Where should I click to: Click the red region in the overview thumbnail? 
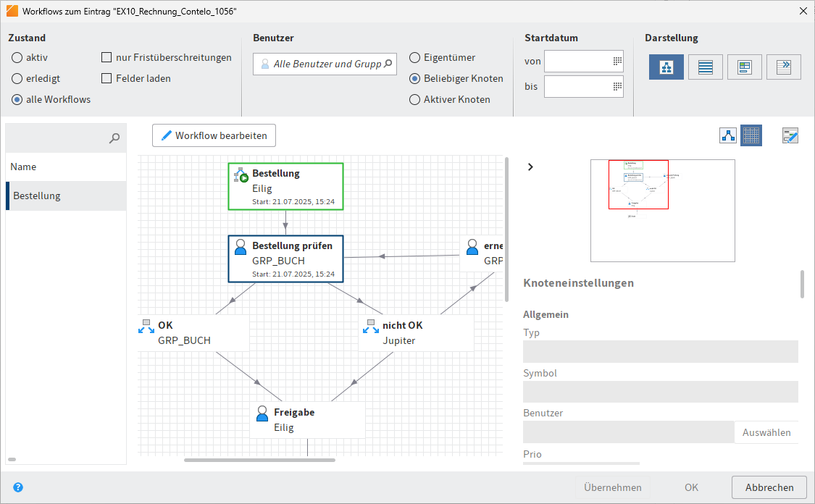(638, 185)
